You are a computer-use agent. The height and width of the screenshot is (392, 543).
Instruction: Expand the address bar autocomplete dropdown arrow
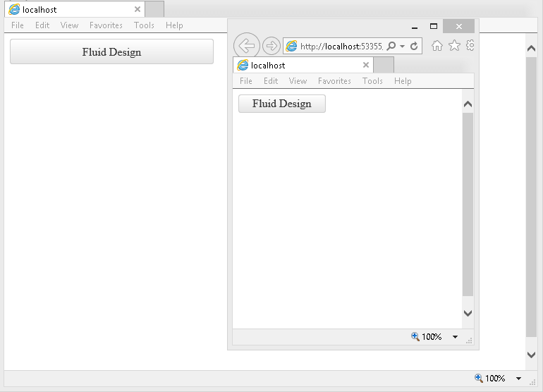point(402,46)
